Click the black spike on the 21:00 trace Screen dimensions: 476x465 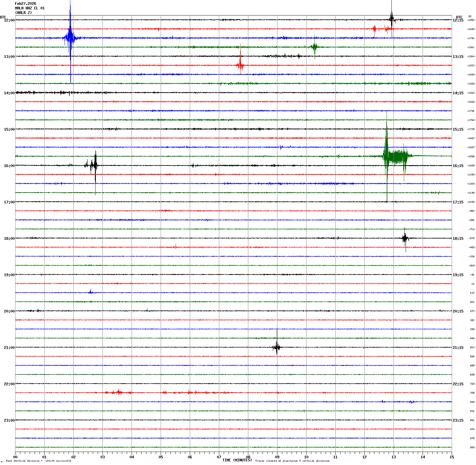pyautogui.click(x=277, y=347)
